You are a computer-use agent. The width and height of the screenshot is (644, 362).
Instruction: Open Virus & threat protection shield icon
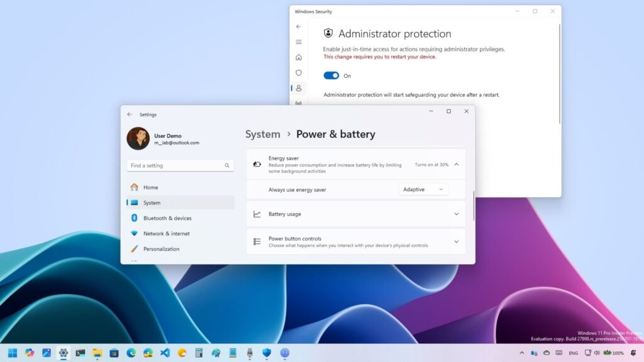pyautogui.click(x=299, y=73)
